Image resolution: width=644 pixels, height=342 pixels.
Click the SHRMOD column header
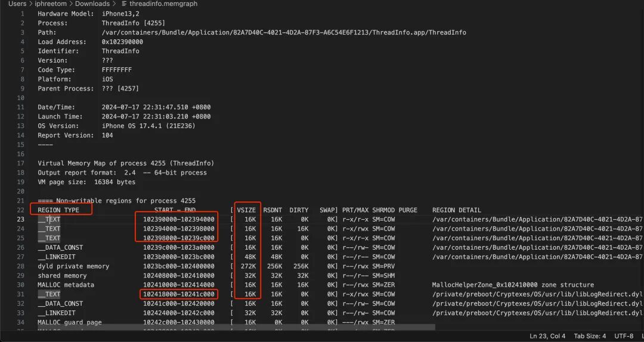[x=383, y=210]
